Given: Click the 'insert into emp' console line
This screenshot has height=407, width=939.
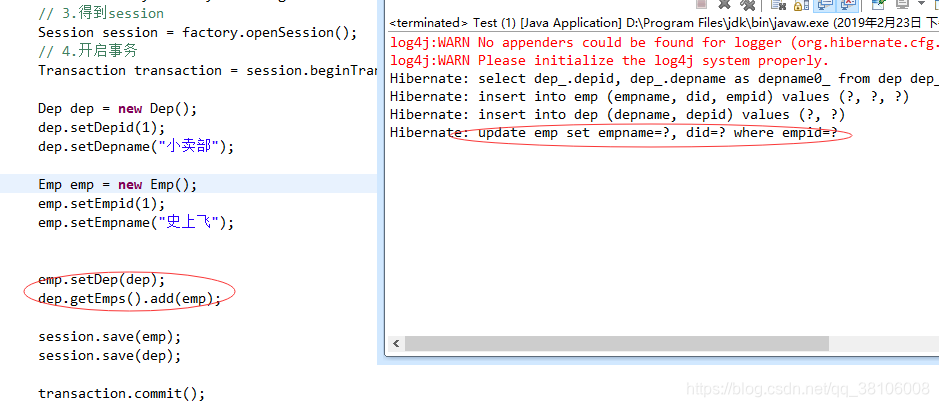Looking at the screenshot, I should (650, 96).
